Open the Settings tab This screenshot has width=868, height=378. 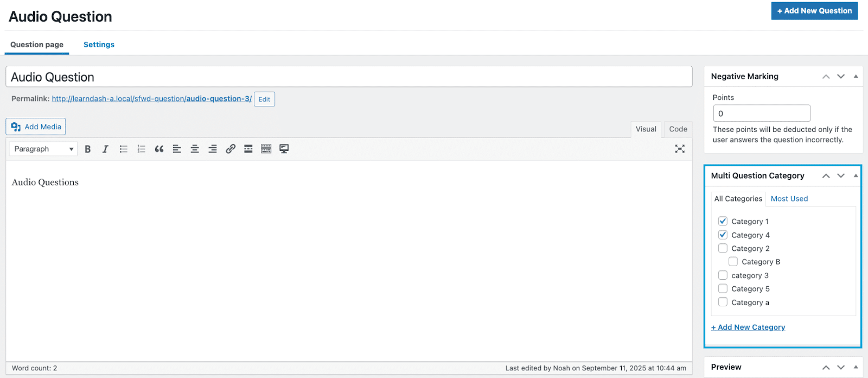click(99, 45)
